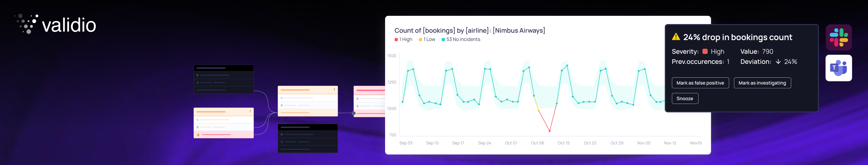The height and width of the screenshot is (165, 868).
Task: Select the top dark lineage card
Action: pyautogui.click(x=224, y=79)
